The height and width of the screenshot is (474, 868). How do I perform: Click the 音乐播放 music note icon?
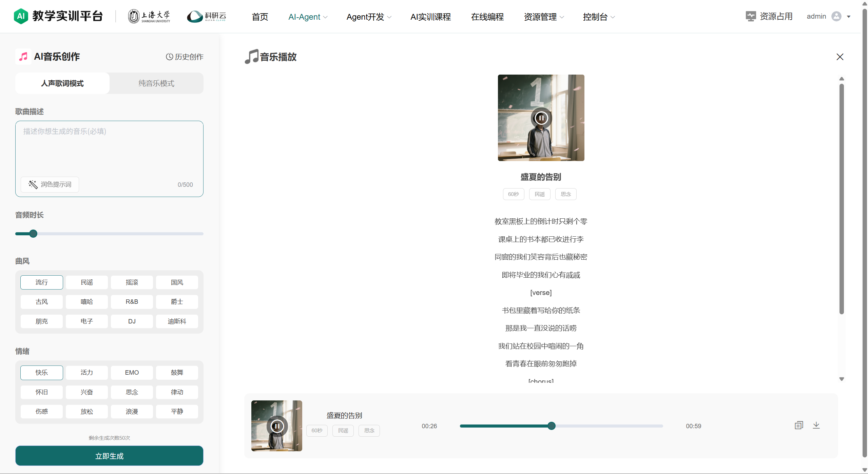point(251,57)
